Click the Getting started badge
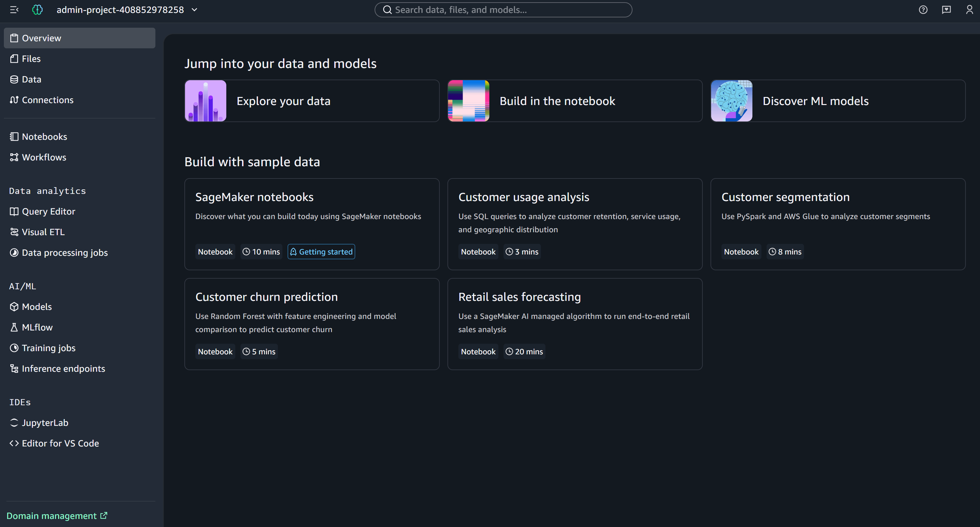Image resolution: width=980 pixels, height=527 pixels. (x=321, y=252)
